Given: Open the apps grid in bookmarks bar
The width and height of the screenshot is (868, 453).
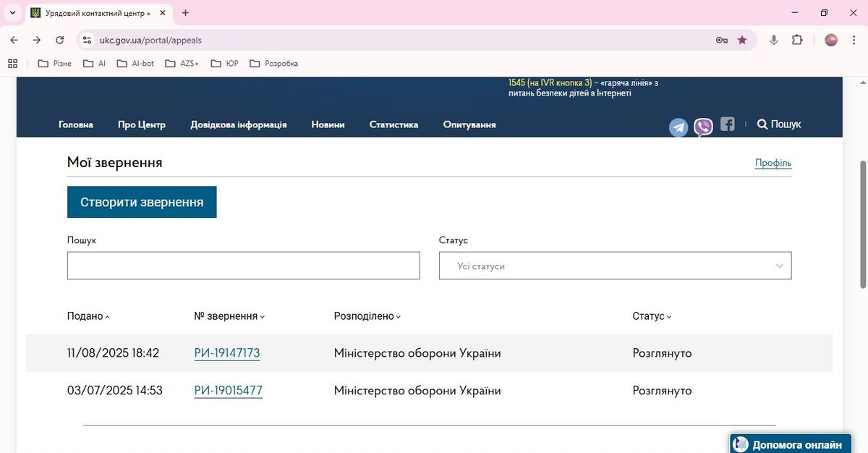Looking at the screenshot, I should coord(12,63).
